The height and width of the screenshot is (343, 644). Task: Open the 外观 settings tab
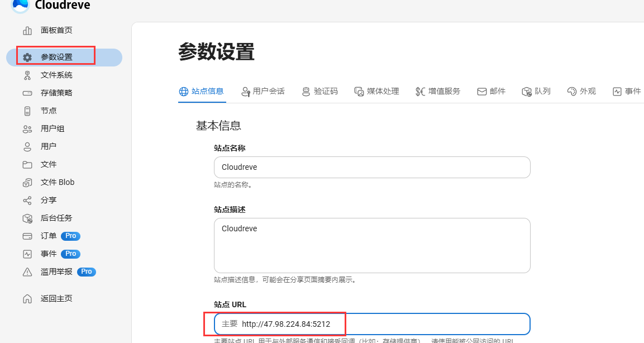click(581, 91)
